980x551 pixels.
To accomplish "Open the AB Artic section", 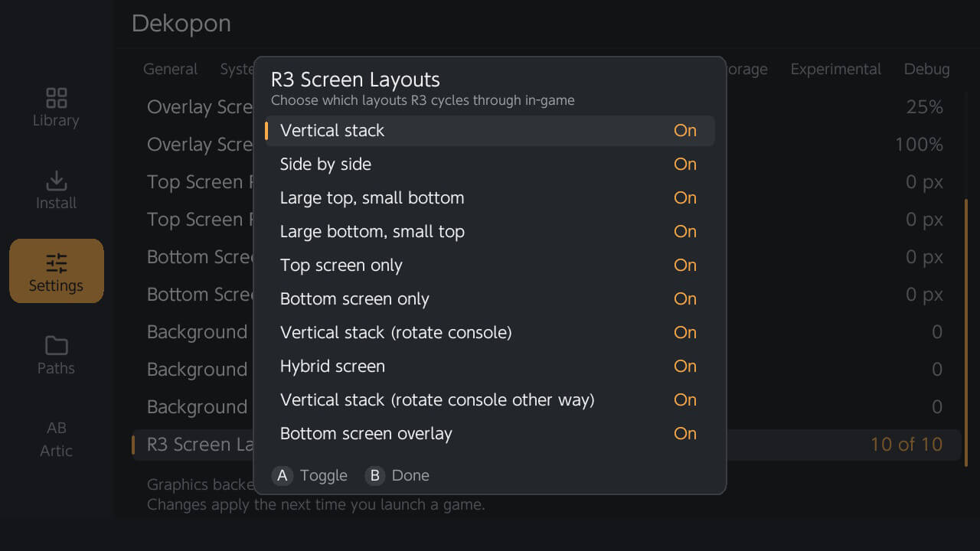I will 56,439.
